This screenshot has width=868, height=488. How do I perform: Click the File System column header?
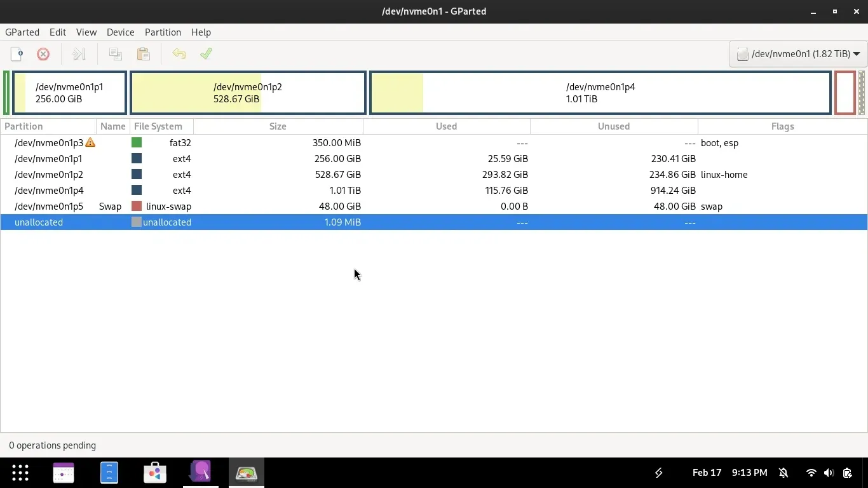point(158,126)
